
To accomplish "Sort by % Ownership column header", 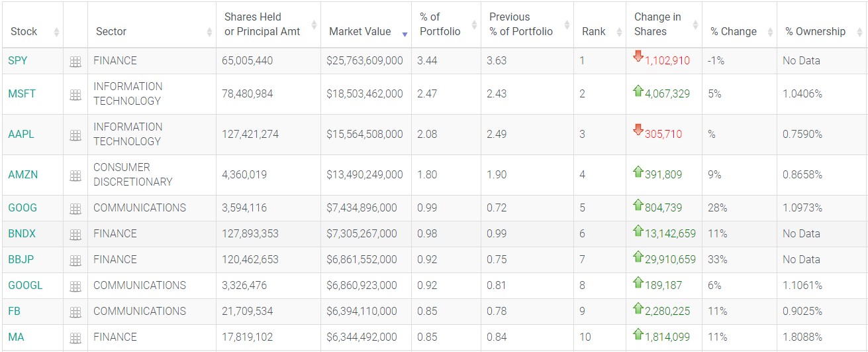I will (x=859, y=32).
